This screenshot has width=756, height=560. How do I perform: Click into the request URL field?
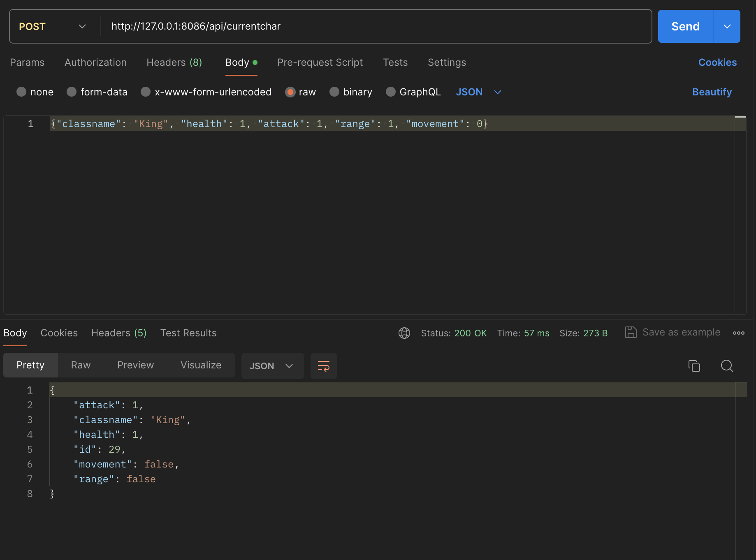coord(376,26)
